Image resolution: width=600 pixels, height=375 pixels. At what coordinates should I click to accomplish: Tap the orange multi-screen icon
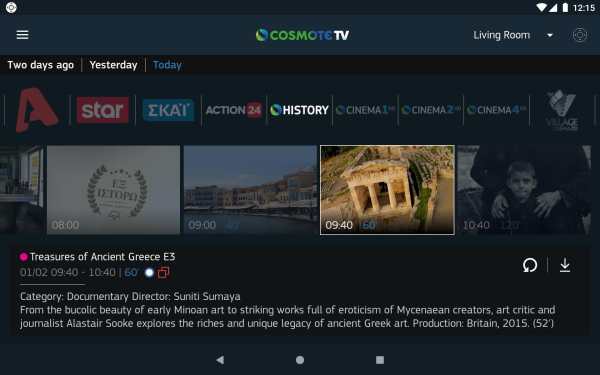tap(163, 272)
